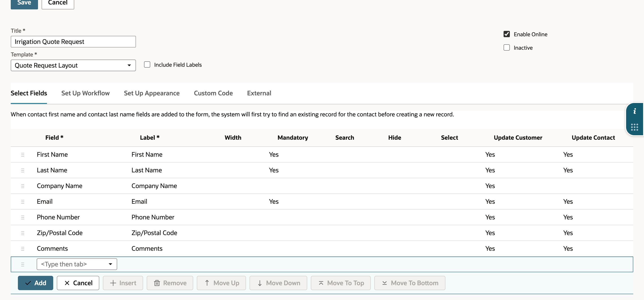Click the row Cancel button with X
Viewport: 644px width, 300px height.
point(78,283)
